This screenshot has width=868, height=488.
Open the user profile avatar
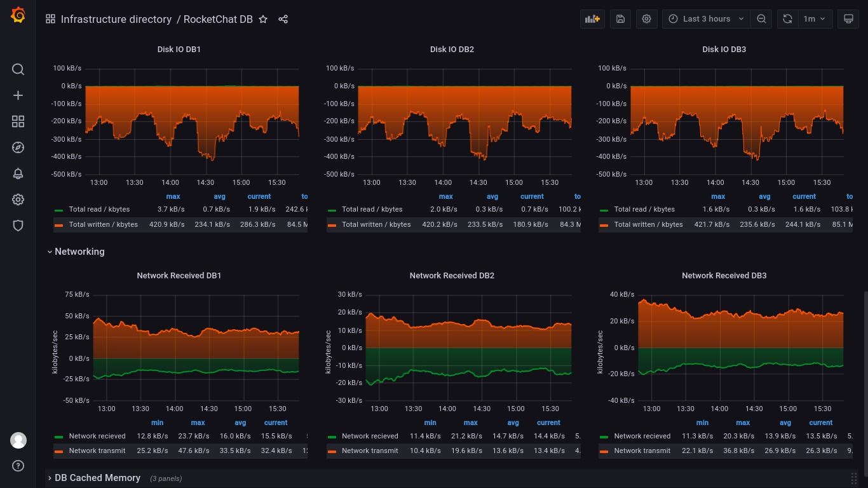pyautogui.click(x=18, y=440)
